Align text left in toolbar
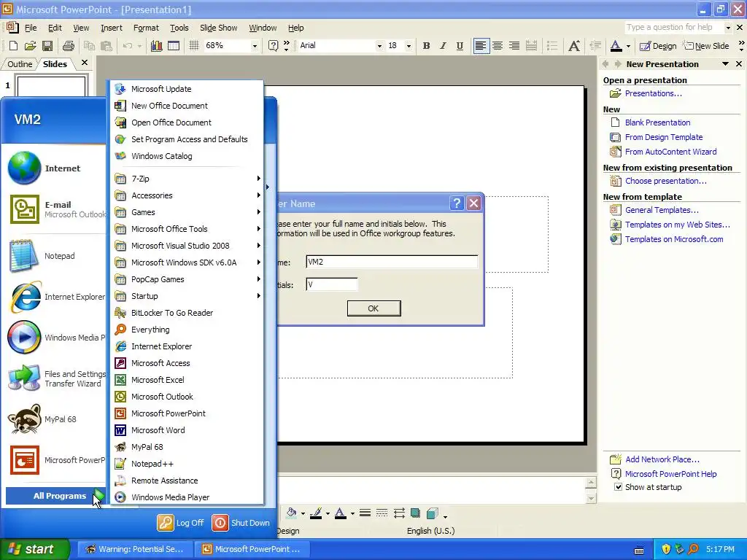Image resolution: width=747 pixels, height=560 pixels. coord(481,46)
